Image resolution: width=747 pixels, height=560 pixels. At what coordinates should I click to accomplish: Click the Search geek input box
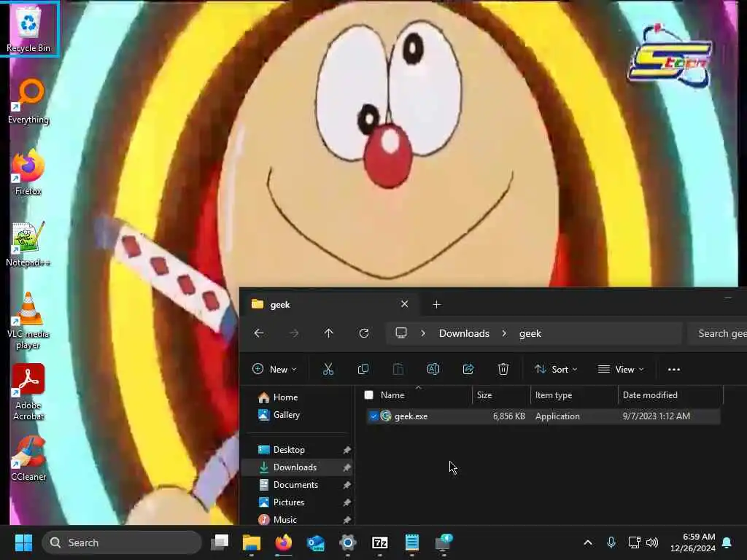pyautogui.click(x=718, y=333)
